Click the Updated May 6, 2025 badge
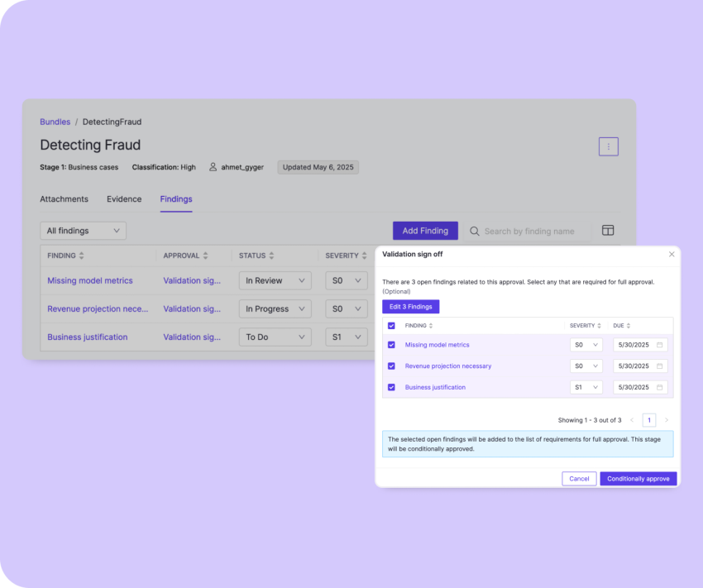The height and width of the screenshot is (588, 703). click(318, 167)
